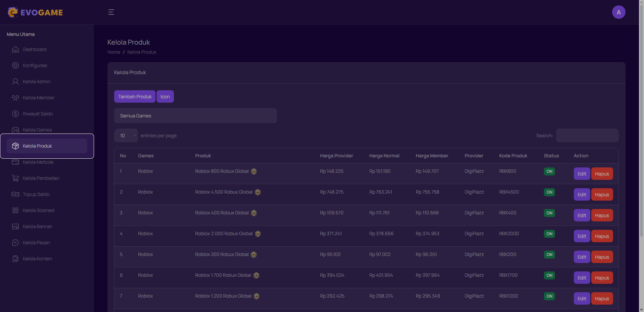This screenshot has width=644, height=312.
Task: Click Robux icon beside Roblox 400 Robux Global
Action: pos(254,213)
